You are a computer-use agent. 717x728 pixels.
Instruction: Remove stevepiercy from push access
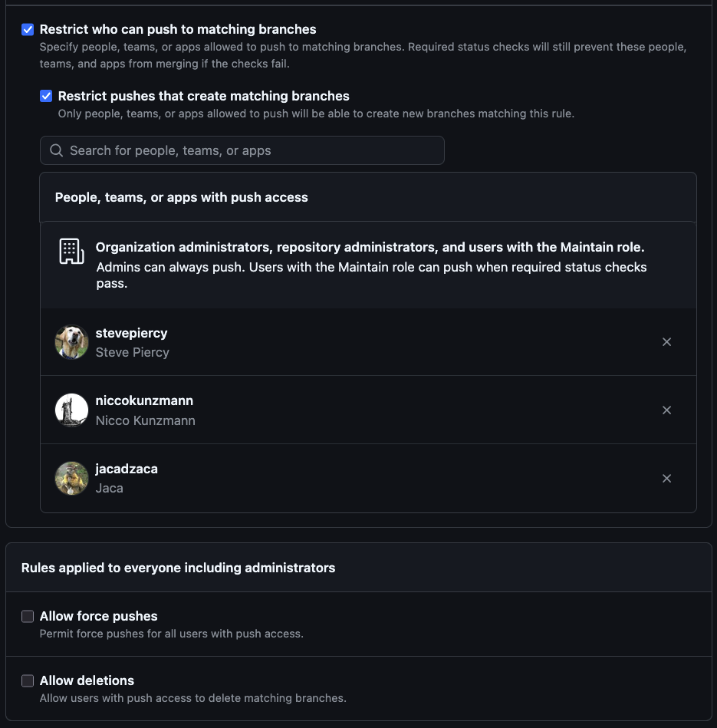[x=666, y=342]
